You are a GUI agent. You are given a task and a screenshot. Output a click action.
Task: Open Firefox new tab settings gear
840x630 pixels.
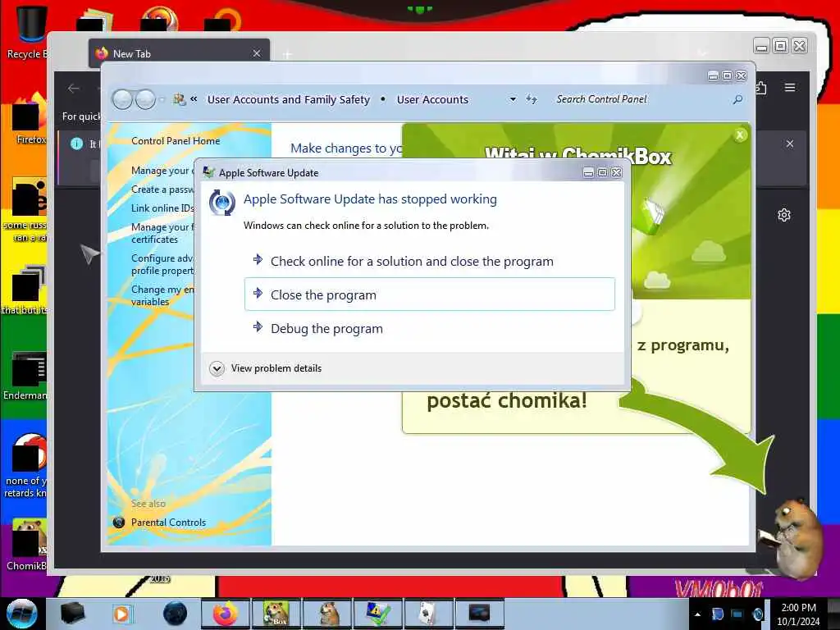tap(783, 215)
